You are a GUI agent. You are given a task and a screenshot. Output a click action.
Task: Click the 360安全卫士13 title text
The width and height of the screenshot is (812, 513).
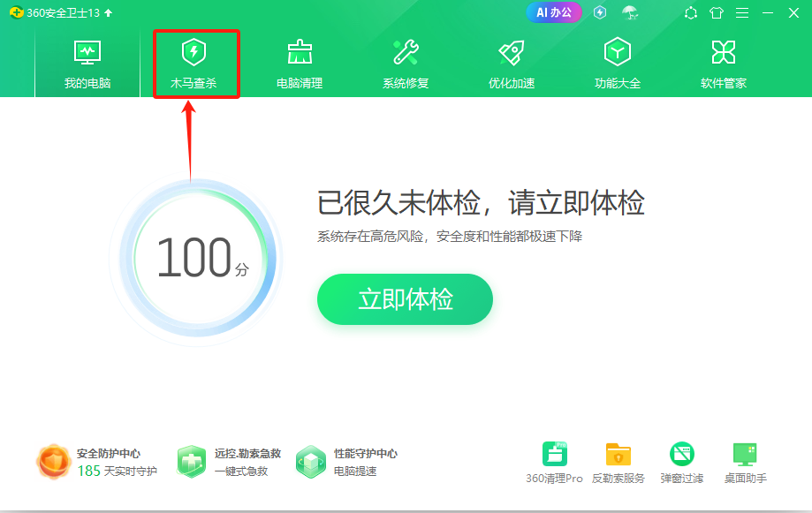coord(64,13)
